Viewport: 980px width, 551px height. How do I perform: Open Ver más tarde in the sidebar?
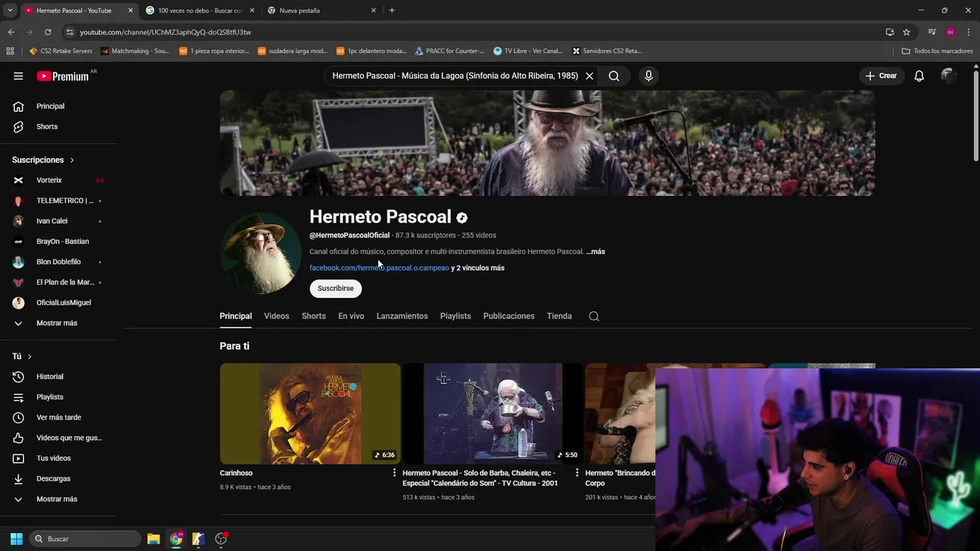pos(59,417)
